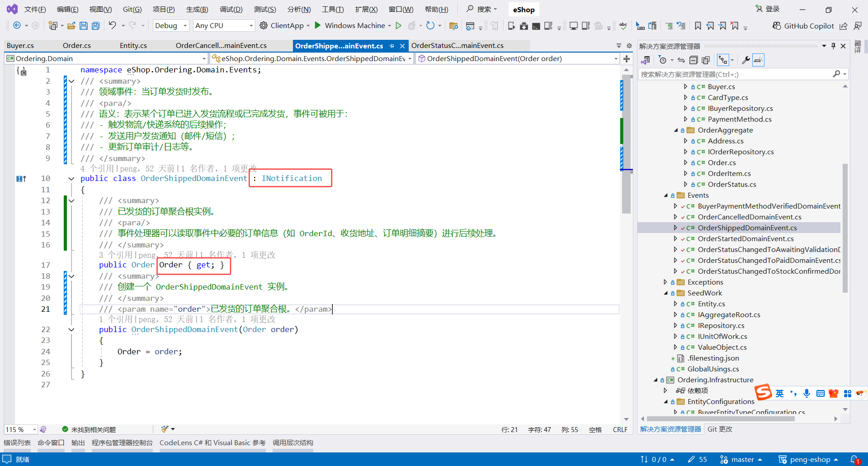Toggle a breakpoint in the line 10 margin

click(11, 178)
